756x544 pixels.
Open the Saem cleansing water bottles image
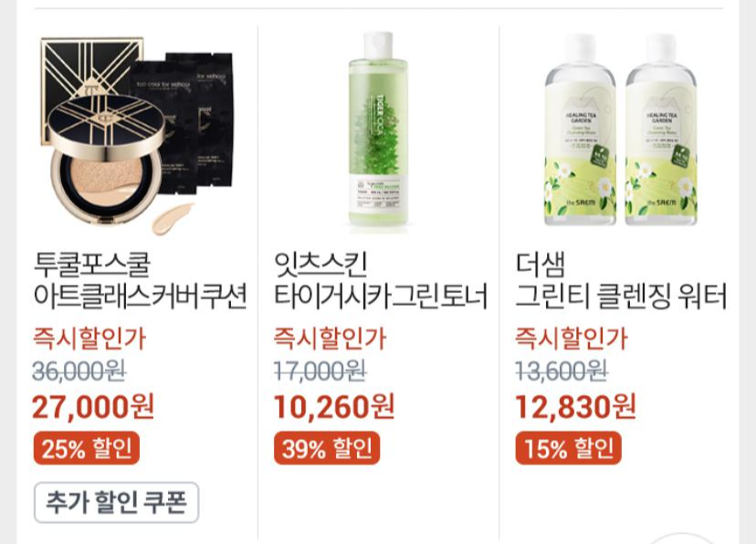[621, 129]
